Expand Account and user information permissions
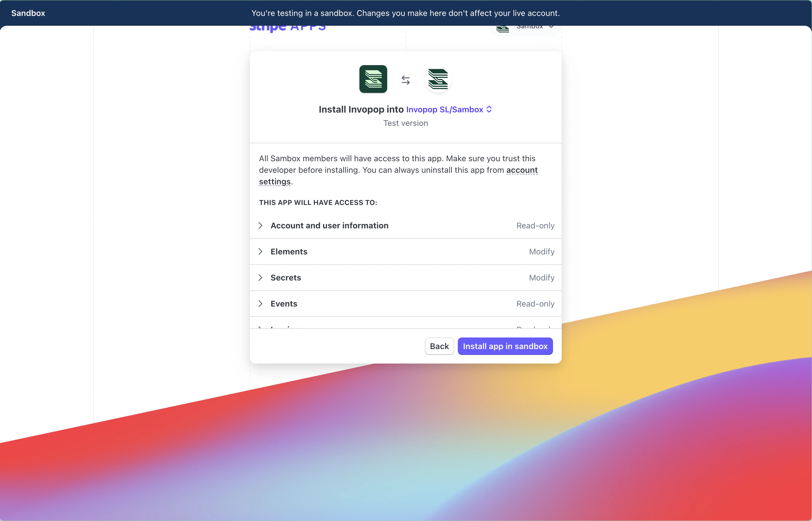Viewport: 812px width, 521px height. 260,226
